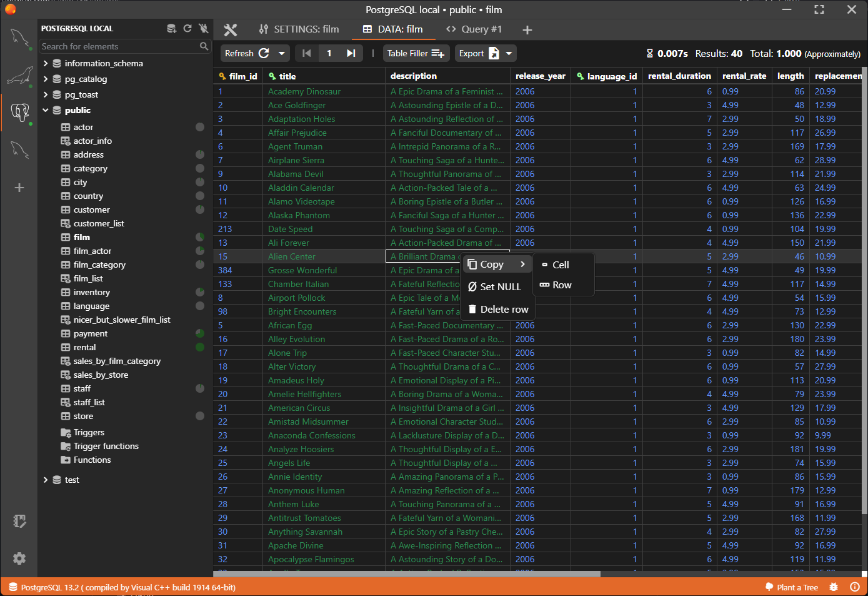Select the Grosse Wonderful title cell
Viewport: 868px width, 596px height.
pyautogui.click(x=324, y=270)
